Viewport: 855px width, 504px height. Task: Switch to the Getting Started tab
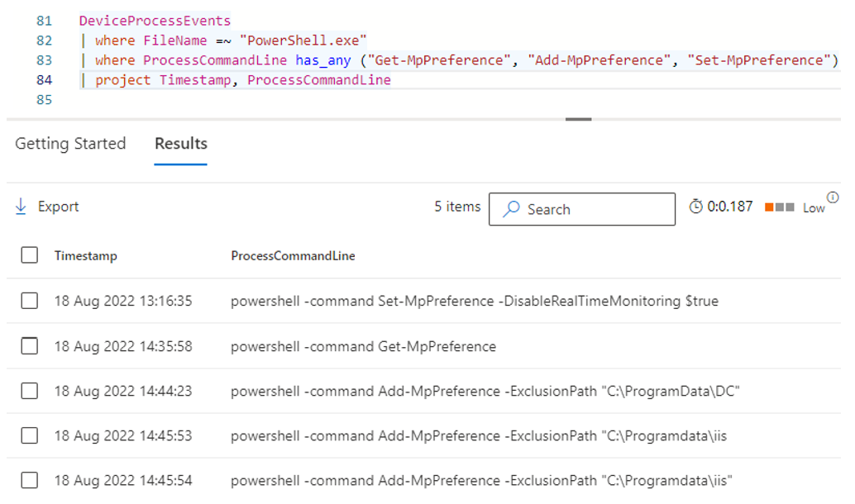70,144
